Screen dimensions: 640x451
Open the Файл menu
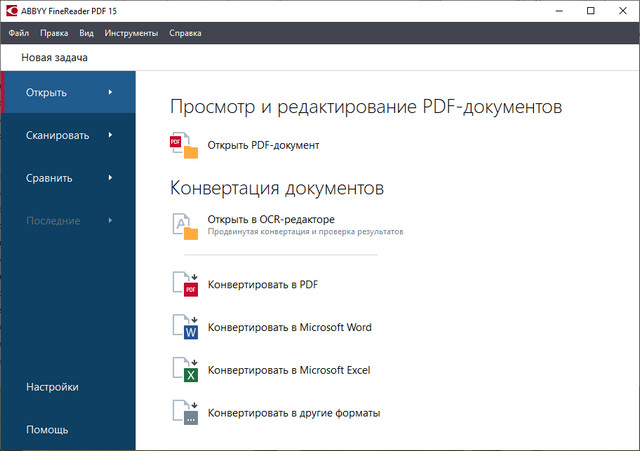click(19, 33)
